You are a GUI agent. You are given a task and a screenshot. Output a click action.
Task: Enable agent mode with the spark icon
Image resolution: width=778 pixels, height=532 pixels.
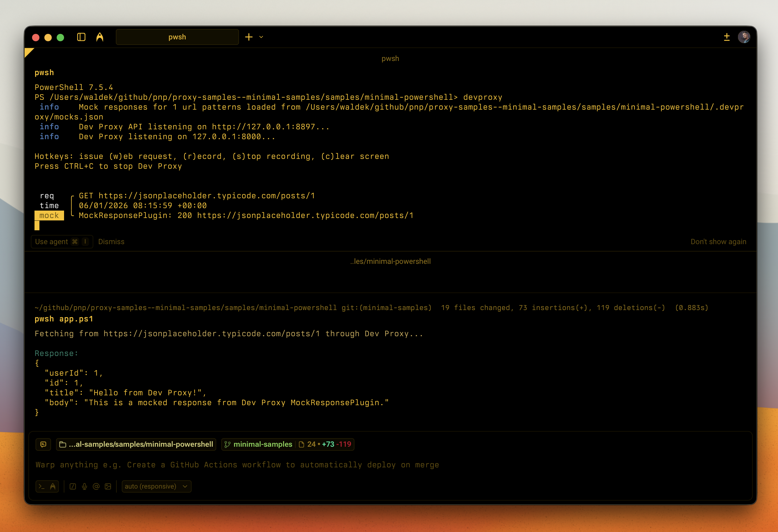tap(53, 486)
